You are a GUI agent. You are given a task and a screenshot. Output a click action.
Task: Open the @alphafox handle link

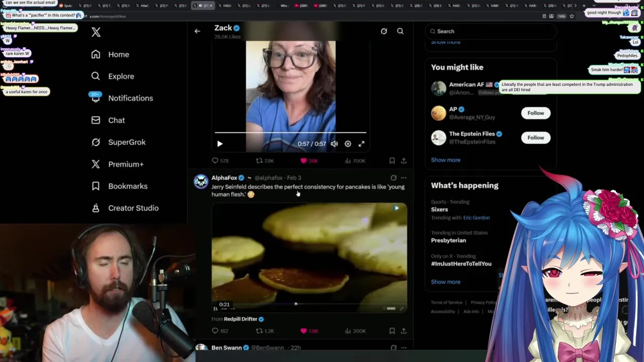click(x=268, y=178)
